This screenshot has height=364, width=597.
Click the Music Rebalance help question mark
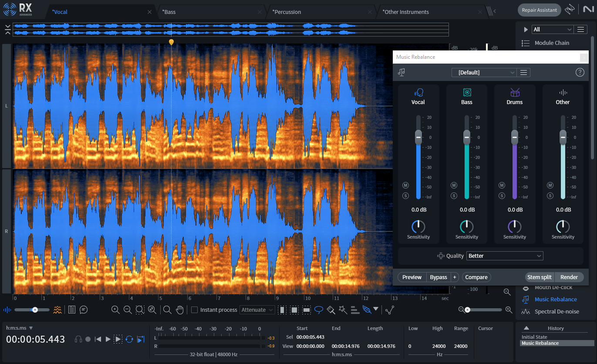coord(580,72)
